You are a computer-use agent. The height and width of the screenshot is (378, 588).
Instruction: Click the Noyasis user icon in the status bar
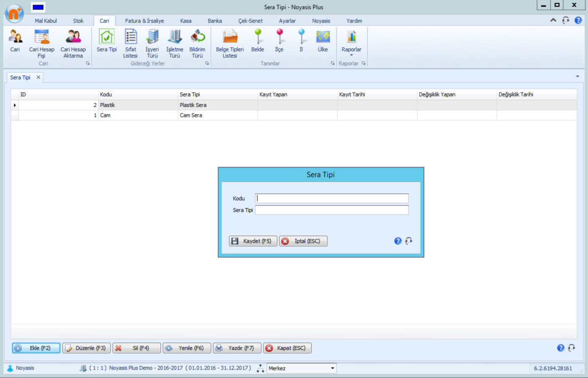pos(10,368)
